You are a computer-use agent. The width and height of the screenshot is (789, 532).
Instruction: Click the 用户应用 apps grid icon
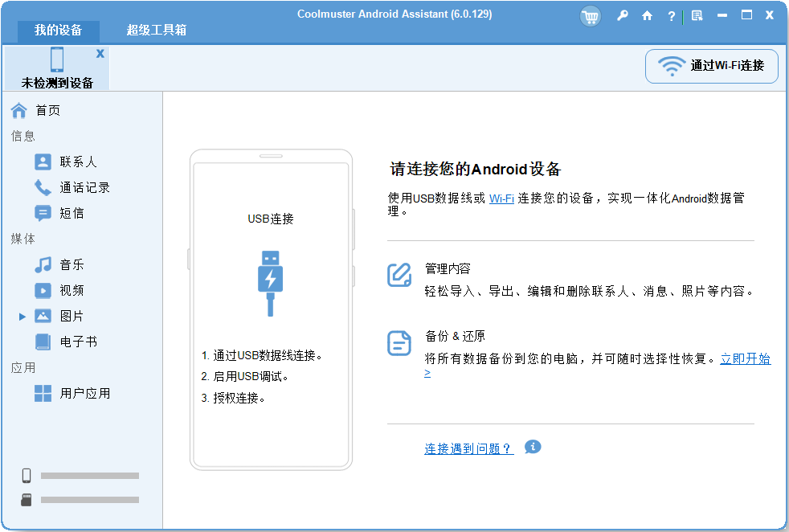(43, 394)
